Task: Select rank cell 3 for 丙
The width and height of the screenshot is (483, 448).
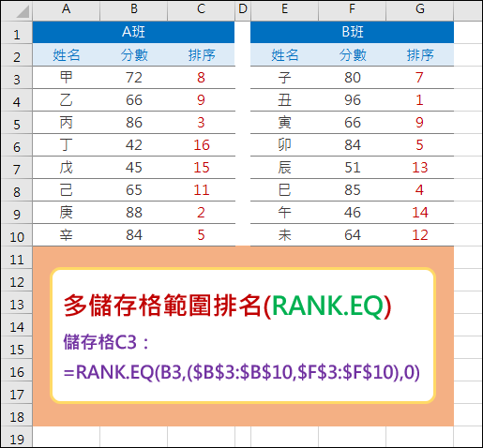Action: pos(202,123)
